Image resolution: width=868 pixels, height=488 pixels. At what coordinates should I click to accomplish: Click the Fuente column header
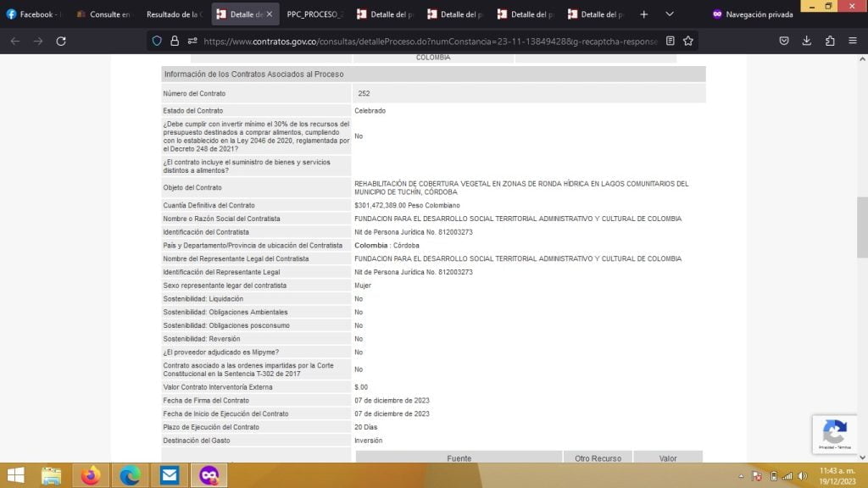459,458
